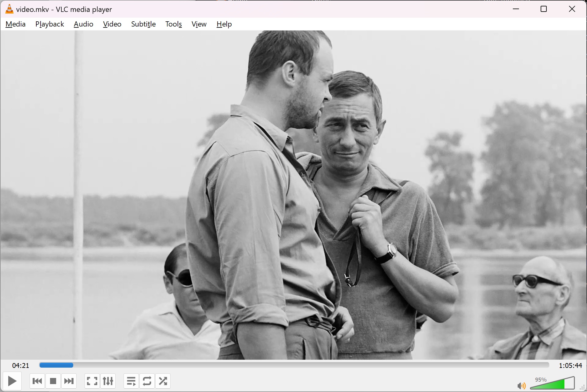Show extended settings and effects
This screenshot has height=392, width=587.
point(108,381)
